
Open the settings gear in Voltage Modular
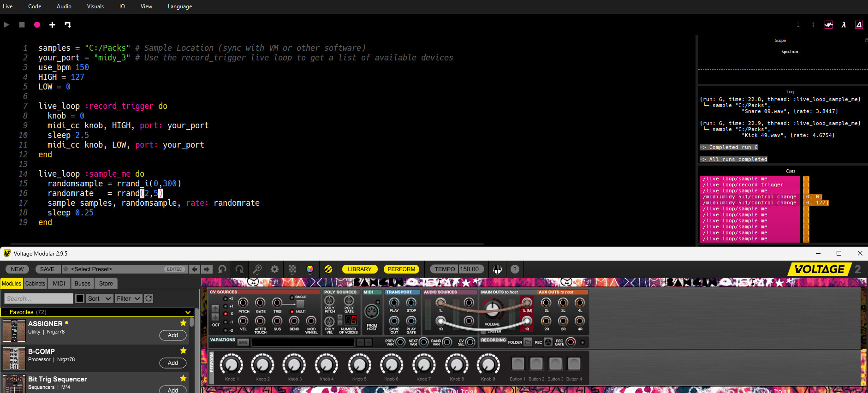click(x=275, y=269)
